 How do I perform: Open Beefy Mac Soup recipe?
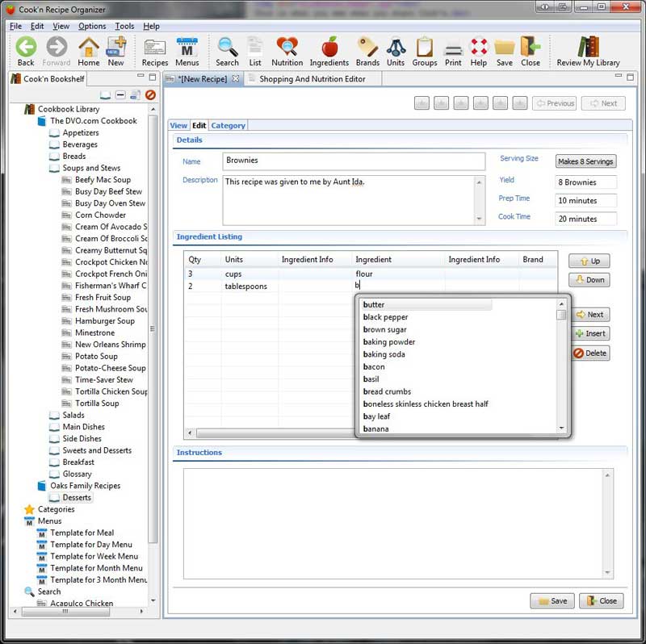pos(103,179)
